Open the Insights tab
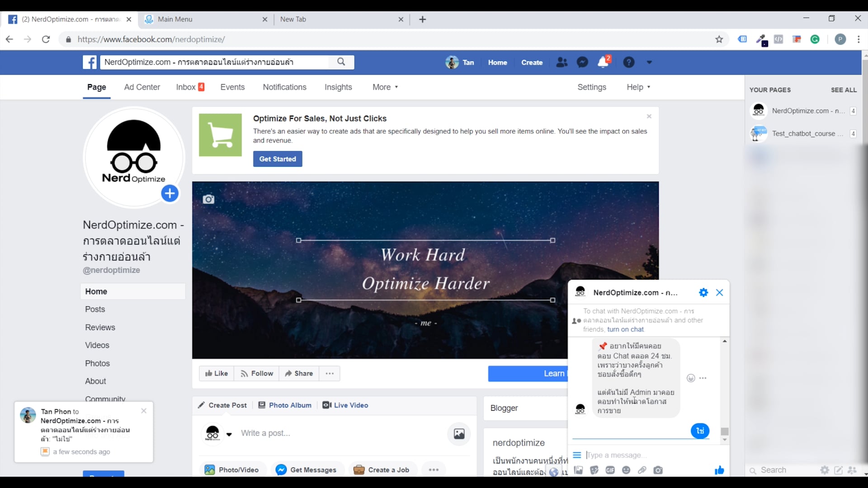Image resolution: width=868 pixels, height=488 pixels. (338, 87)
